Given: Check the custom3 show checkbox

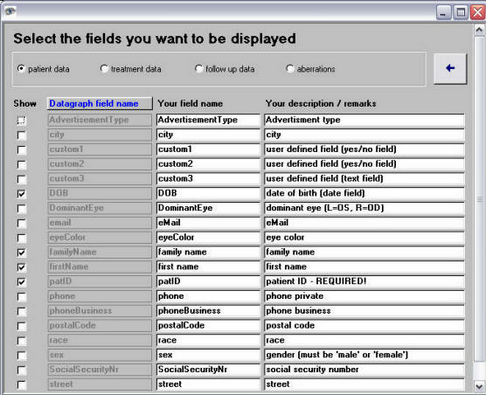Looking at the screenshot, I should [x=21, y=179].
